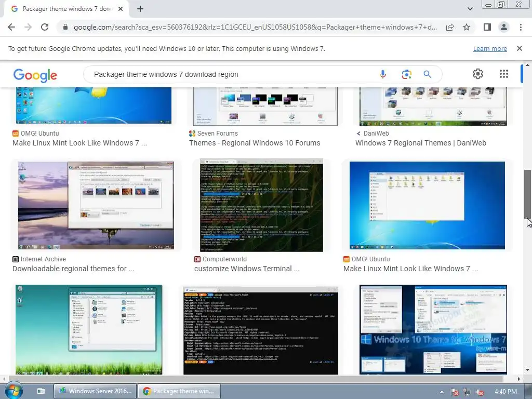
Task: Start voice search with the microphone icon
Action: tap(383, 74)
